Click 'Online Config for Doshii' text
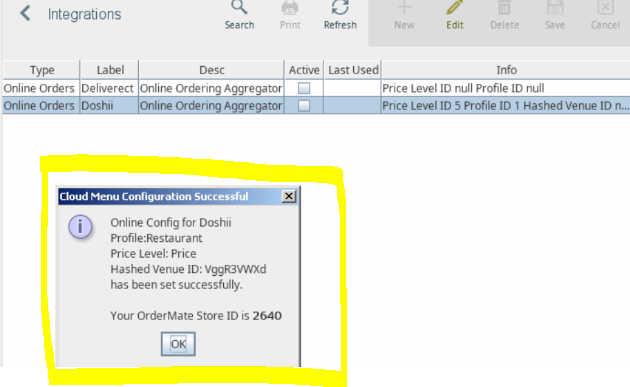Viewport: 630px width, 387px height. coord(171,222)
